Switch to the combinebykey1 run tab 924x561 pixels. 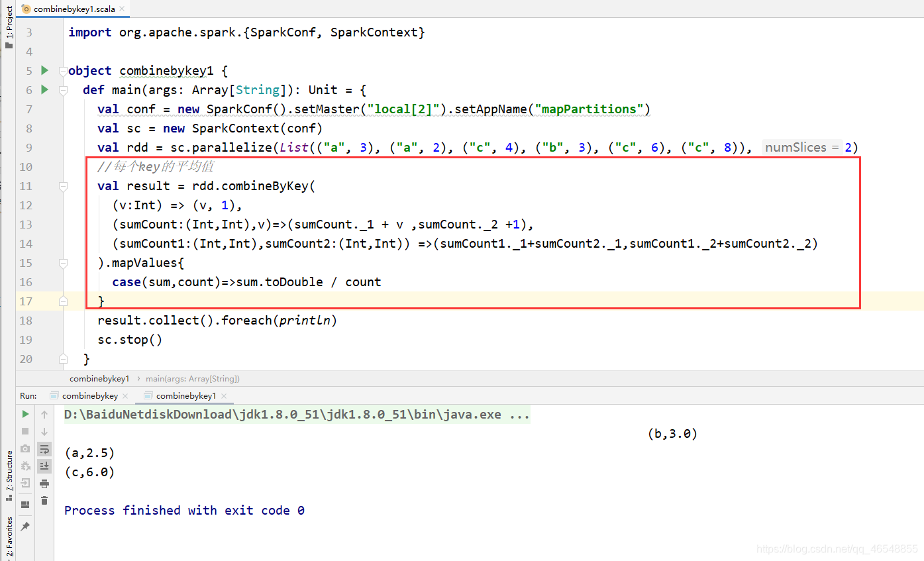185,395
